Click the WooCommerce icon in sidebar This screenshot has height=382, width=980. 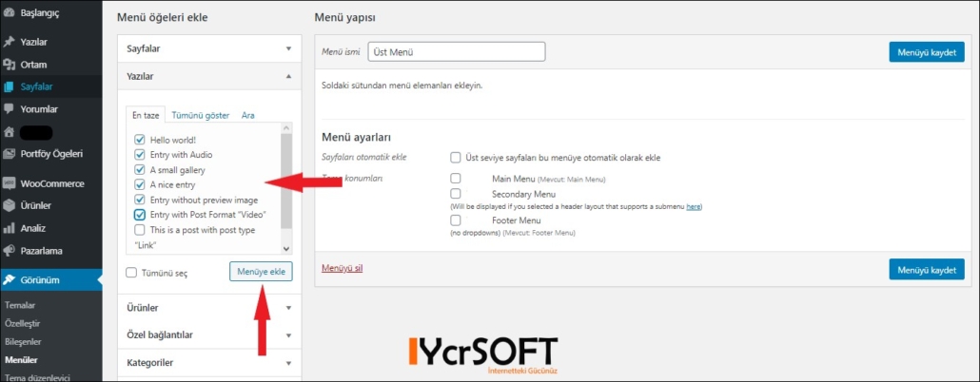pos(9,183)
